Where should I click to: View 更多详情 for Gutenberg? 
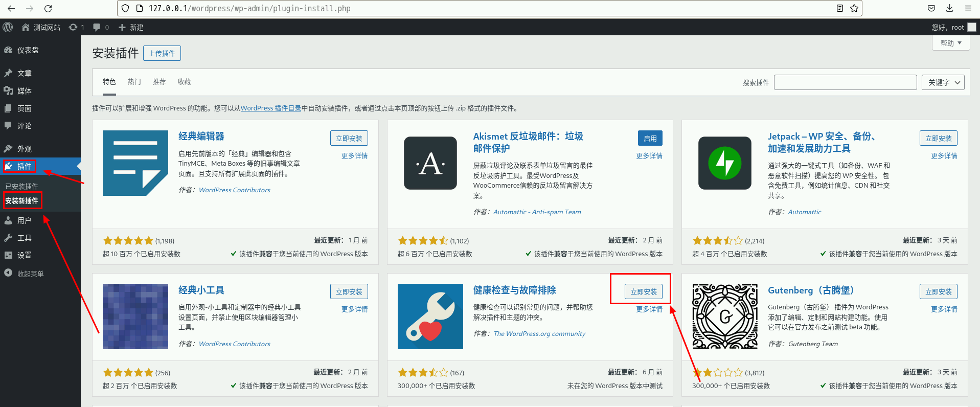click(944, 309)
